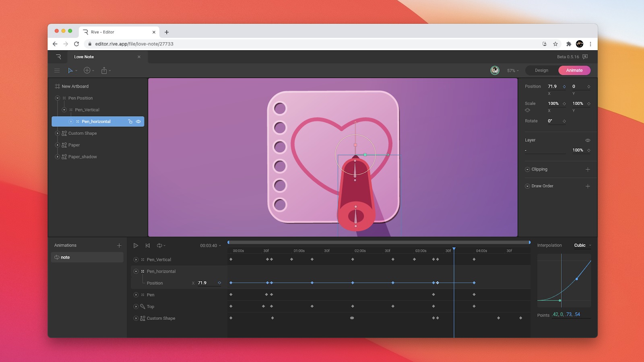Toggle the lock on Pen_horizontal layer

click(x=130, y=121)
